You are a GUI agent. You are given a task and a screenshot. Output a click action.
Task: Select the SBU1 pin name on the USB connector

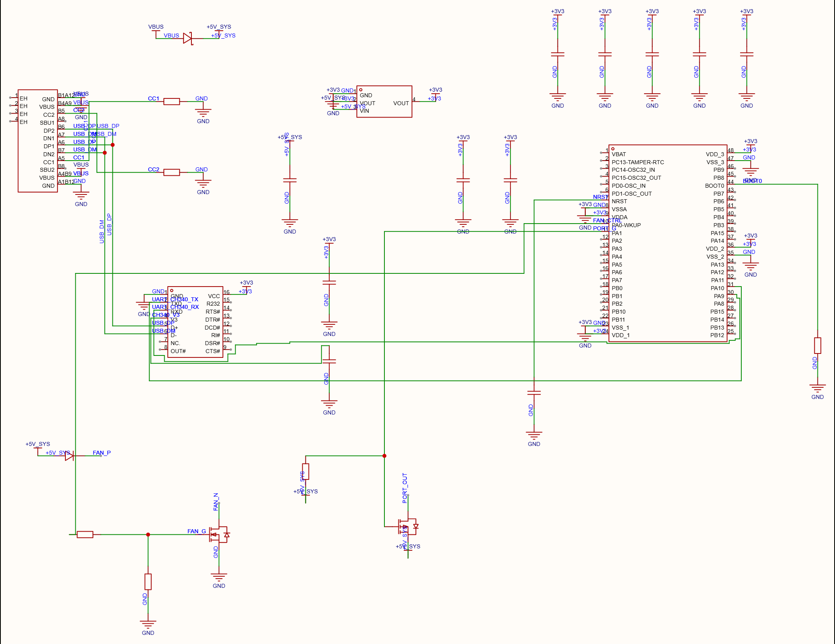(x=47, y=123)
